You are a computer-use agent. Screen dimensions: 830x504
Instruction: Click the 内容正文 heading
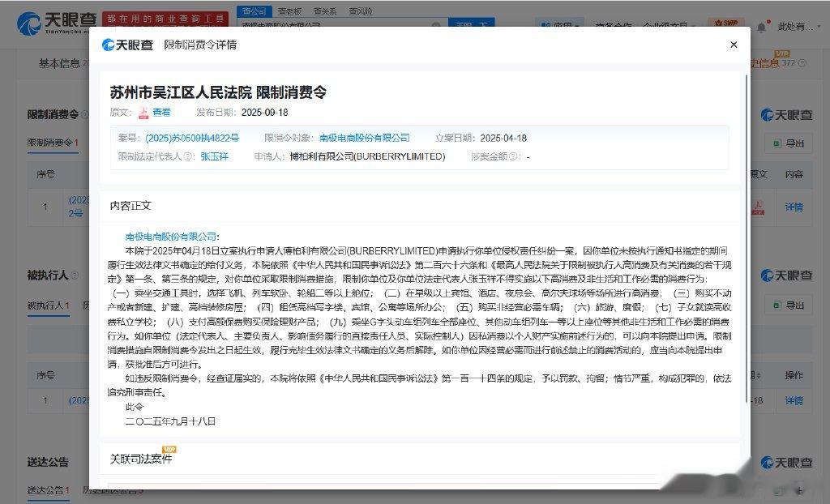coord(130,206)
